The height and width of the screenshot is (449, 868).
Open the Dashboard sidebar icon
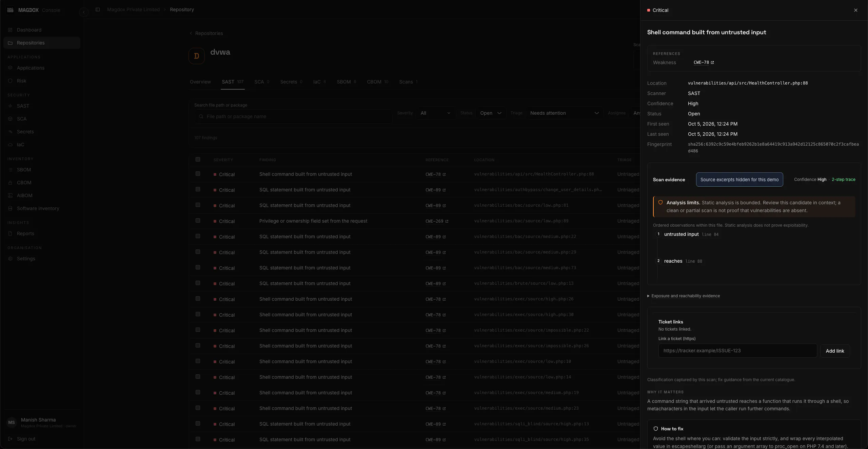click(x=10, y=30)
